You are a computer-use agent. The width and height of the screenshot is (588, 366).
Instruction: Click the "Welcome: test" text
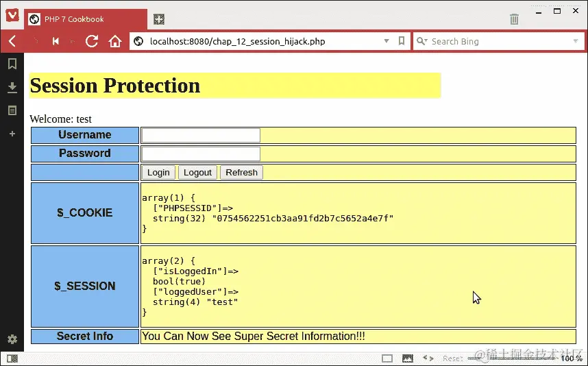tap(60, 119)
